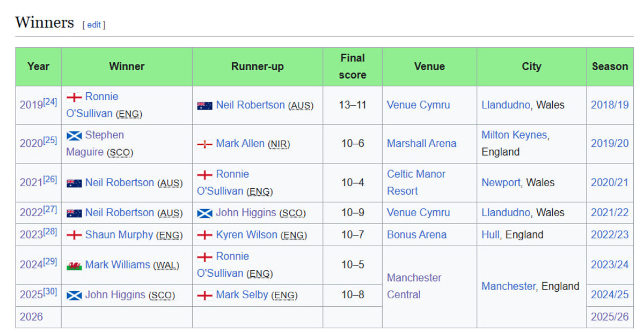The image size is (644, 332).
Task: Open reference footnote 25
Action: [50, 141]
